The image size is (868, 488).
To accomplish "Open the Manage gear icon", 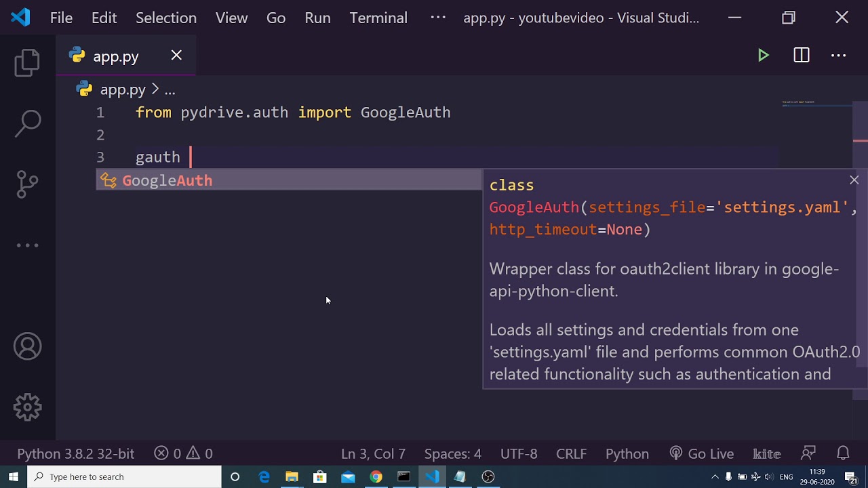I will tap(28, 407).
